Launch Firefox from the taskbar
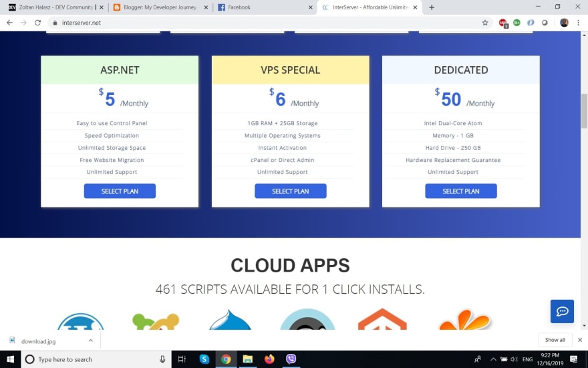Screen dimensions: 588x368 click(269, 359)
